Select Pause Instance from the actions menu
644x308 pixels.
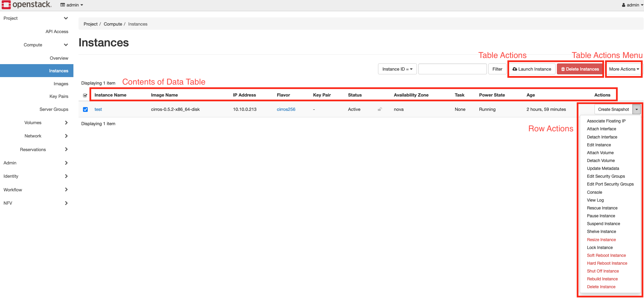[x=601, y=216]
